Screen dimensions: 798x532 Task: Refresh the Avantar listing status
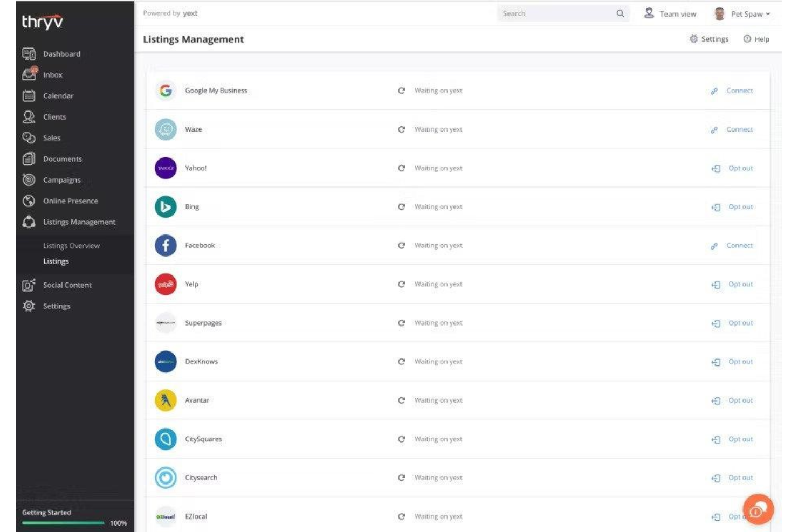401,400
